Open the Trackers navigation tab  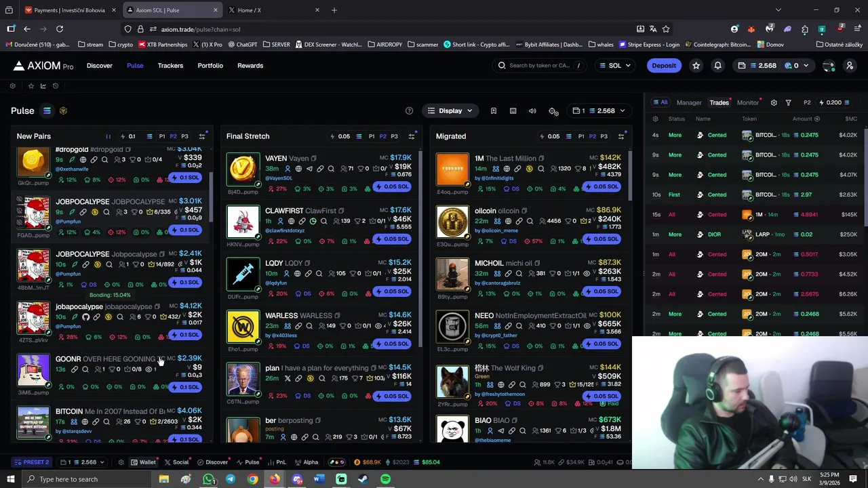(x=170, y=66)
